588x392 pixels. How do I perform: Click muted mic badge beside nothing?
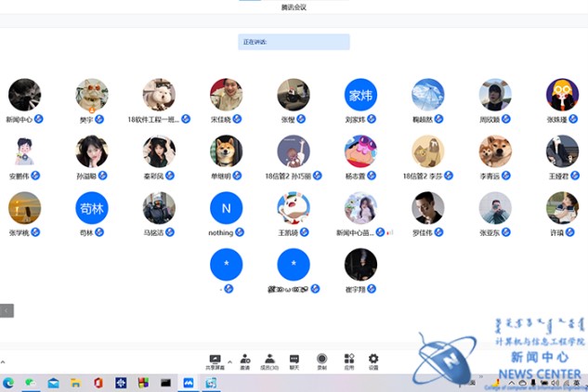click(x=239, y=232)
